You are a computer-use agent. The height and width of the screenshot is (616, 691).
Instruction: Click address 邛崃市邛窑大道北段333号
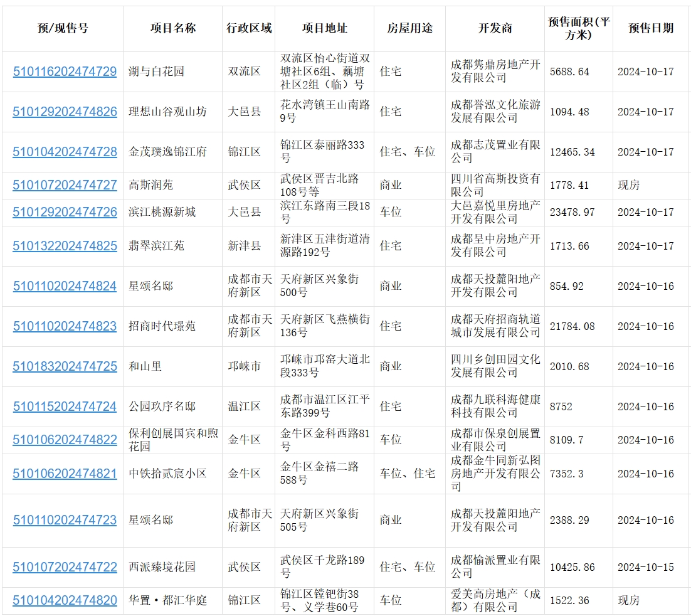pos(325,366)
